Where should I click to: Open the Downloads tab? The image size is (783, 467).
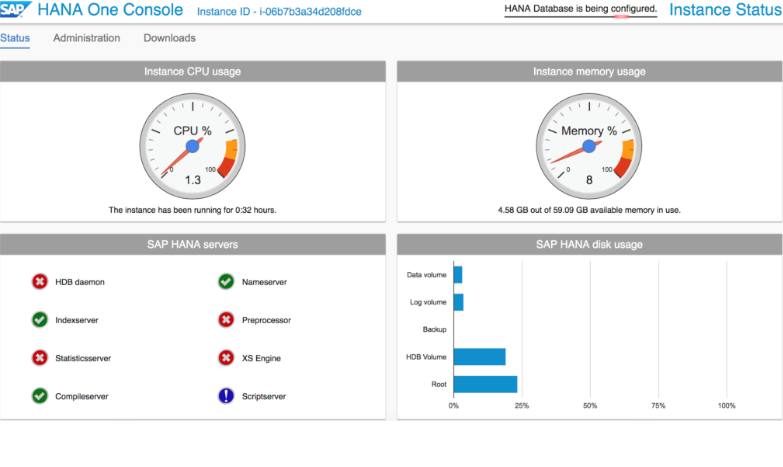169,38
